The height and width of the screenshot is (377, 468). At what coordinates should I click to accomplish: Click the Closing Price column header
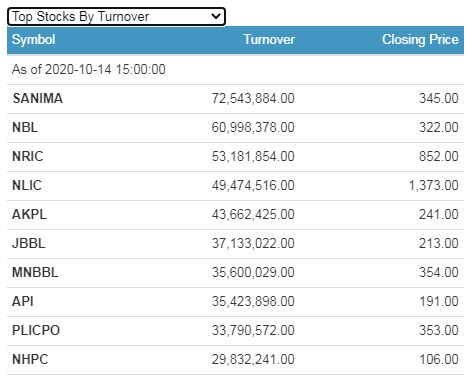(x=420, y=40)
